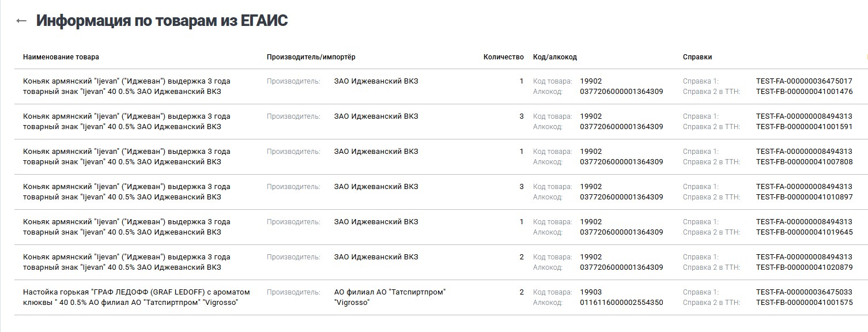Click the "Код/алкокод" column header
Viewport: 868px width, 332px height.
(554, 57)
